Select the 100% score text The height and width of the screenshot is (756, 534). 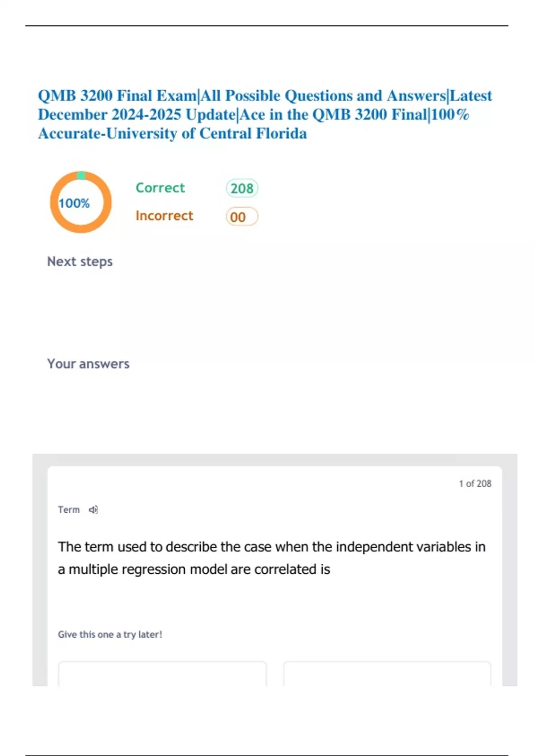click(x=74, y=203)
